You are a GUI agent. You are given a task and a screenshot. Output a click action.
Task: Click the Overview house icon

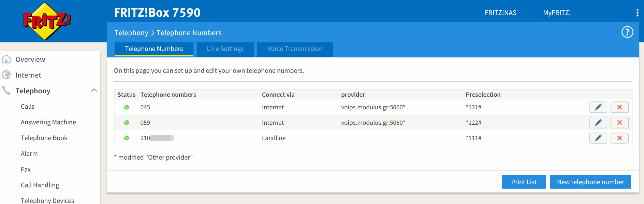[x=6, y=59]
